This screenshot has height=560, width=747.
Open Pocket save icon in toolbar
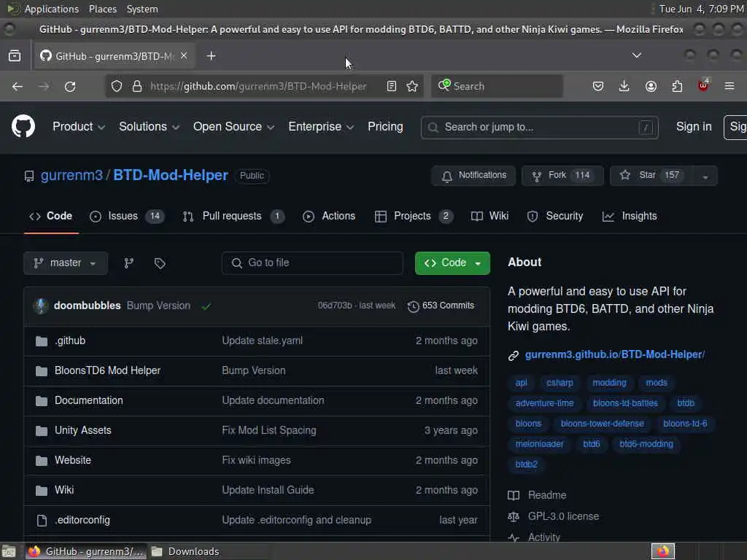598,86
